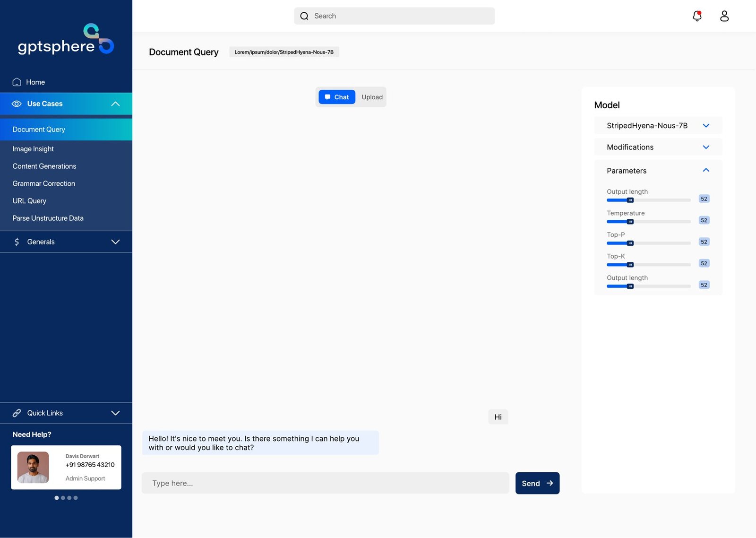Click the gptsphere logo
Image resolution: width=756 pixels, height=538 pixels.
click(x=66, y=39)
